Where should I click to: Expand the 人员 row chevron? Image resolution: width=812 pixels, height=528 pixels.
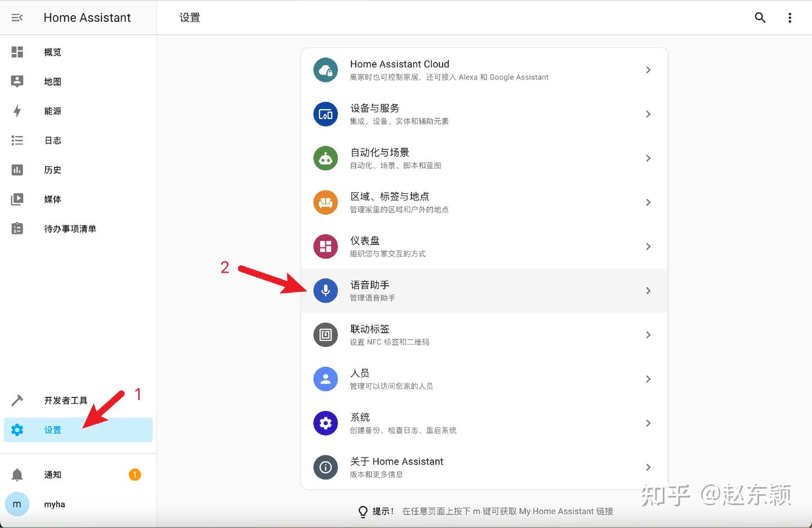coord(648,379)
